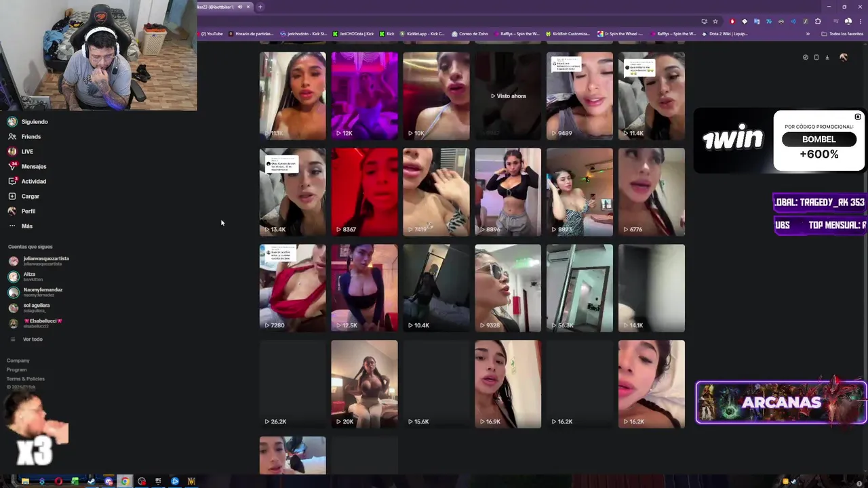868x488 pixels.
Task: Open the Siguiendo feed in sidebar
Action: [28, 122]
